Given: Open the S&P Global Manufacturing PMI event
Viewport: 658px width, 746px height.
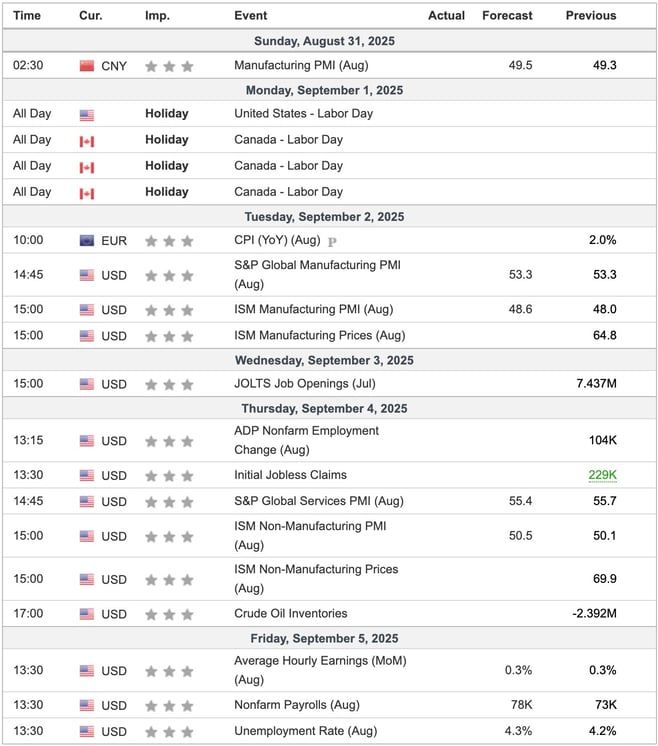Looking at the screenshot, I should tap(317, 275).
